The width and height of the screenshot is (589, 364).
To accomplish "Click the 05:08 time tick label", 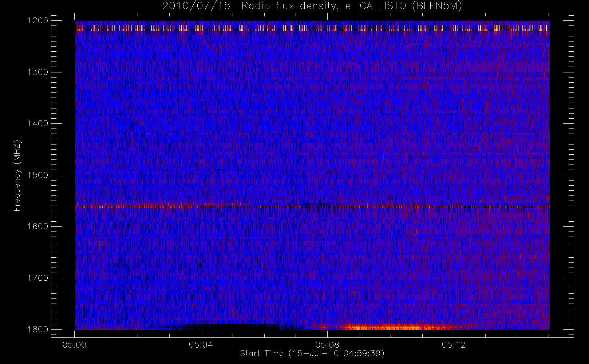I will pos(327,345).
